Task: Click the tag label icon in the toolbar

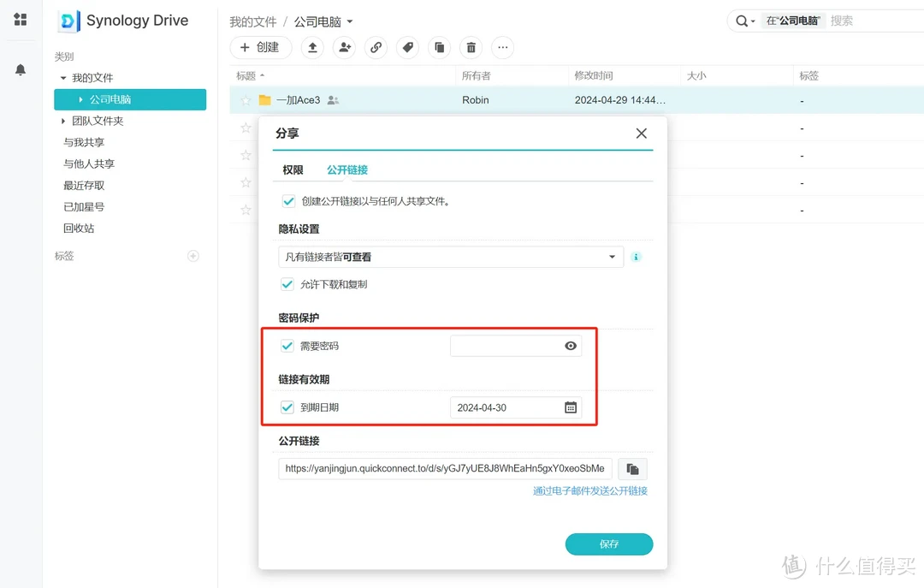Action: click(x=408, y=48)
